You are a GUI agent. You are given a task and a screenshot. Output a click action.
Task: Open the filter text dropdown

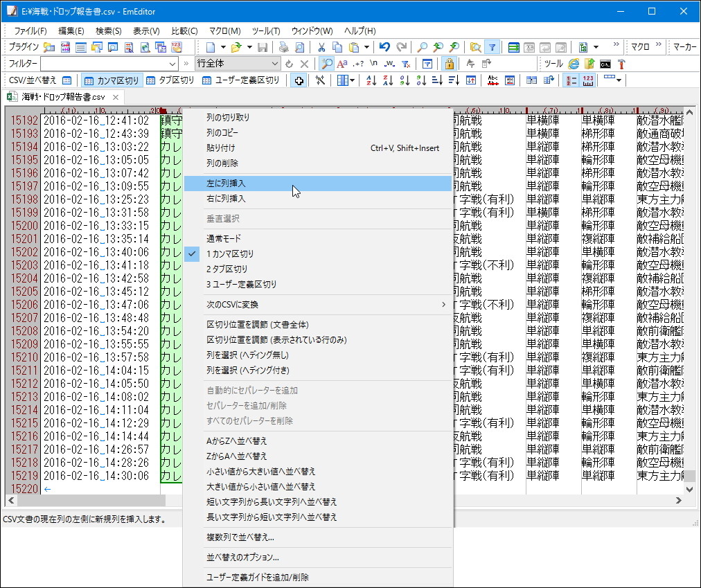(x=172, y=64)
